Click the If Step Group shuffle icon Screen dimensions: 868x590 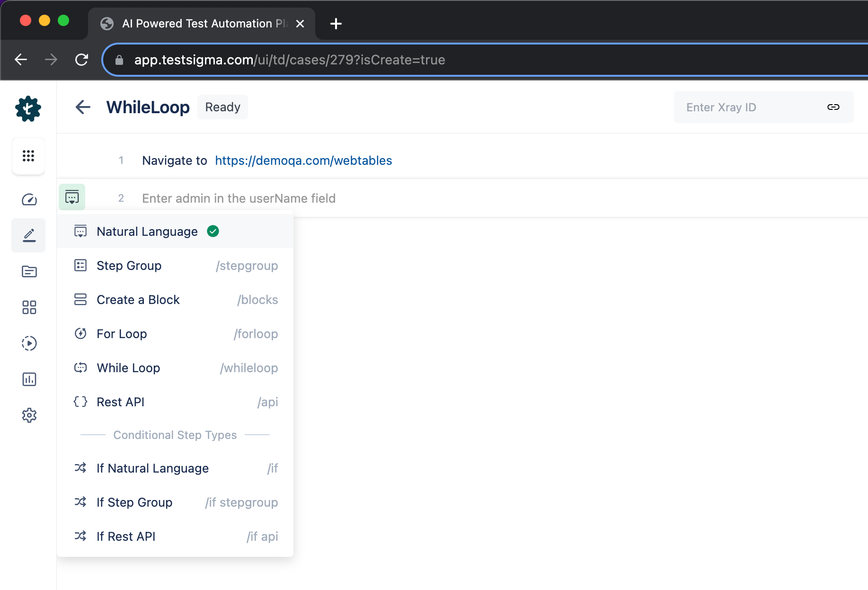[80, 502]
